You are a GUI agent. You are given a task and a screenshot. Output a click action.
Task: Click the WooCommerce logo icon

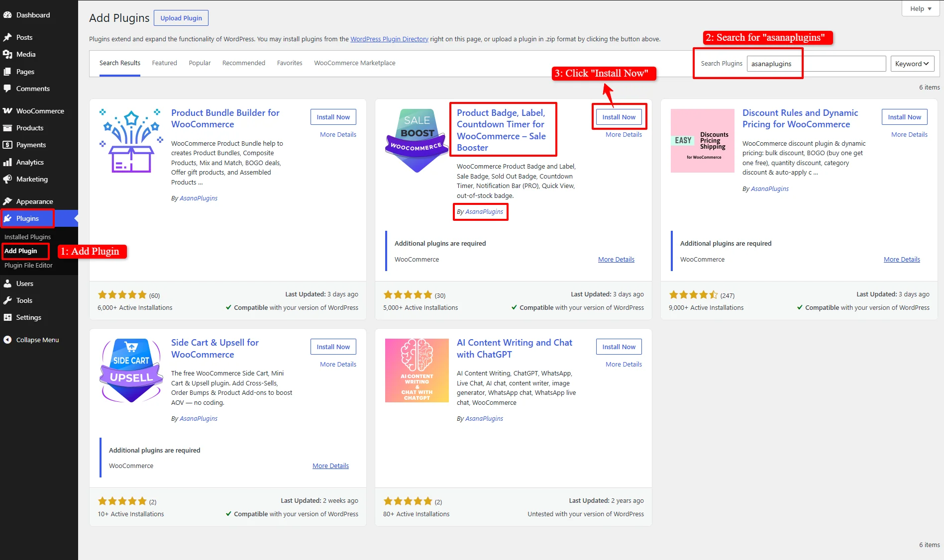(7, 111)
